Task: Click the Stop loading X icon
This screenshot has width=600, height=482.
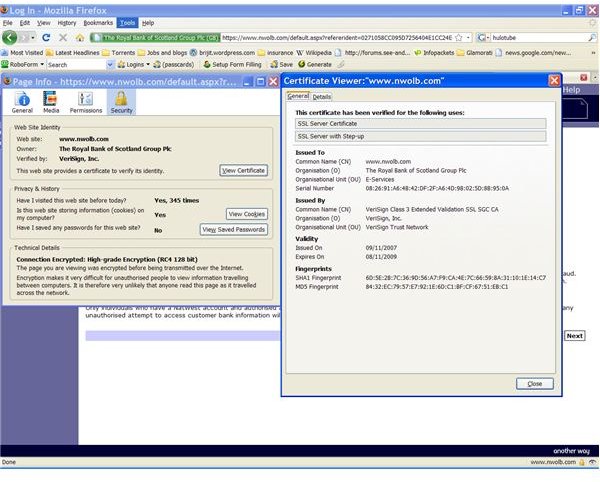Action: point(63,37)
